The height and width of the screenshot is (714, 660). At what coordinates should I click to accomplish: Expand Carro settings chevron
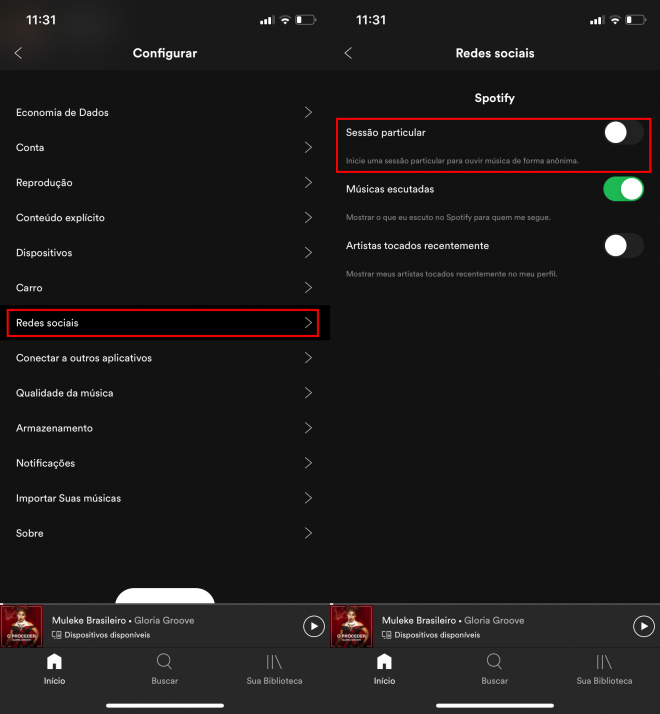click(308, 288)
